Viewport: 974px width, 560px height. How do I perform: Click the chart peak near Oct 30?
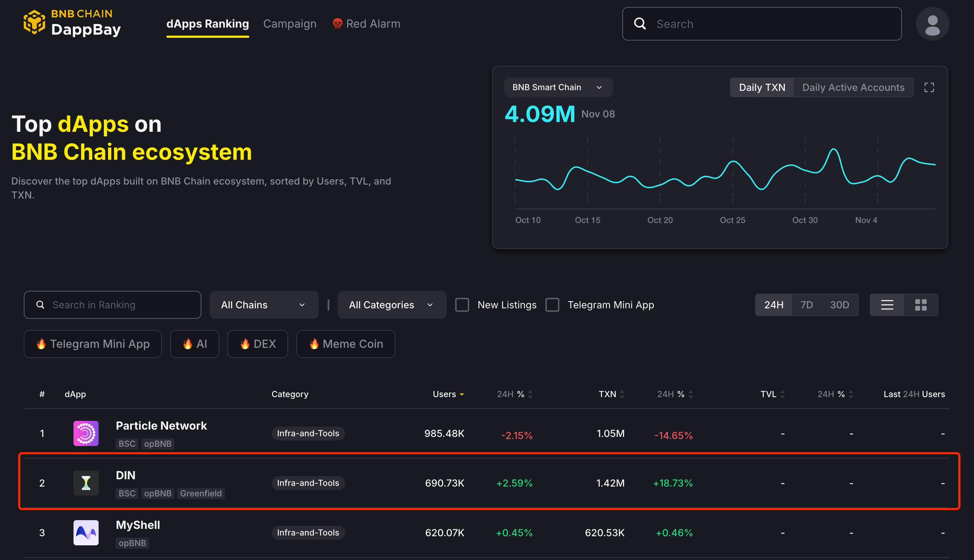tap(833, 149)
